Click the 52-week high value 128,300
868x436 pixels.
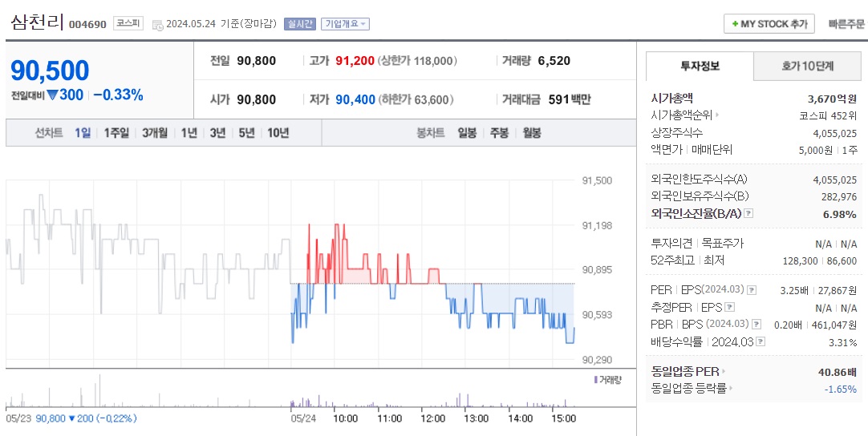pyautogui.click(x=800, y=260)
